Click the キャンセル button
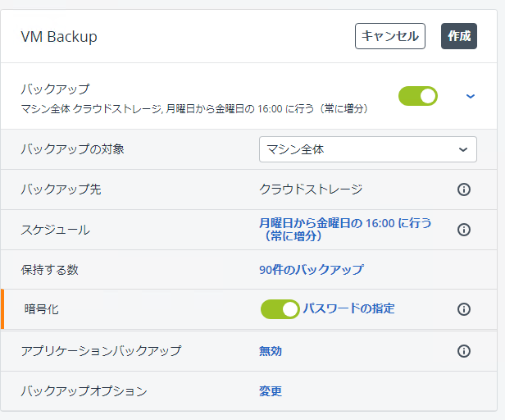505x420 pixels. click(390, 36)
